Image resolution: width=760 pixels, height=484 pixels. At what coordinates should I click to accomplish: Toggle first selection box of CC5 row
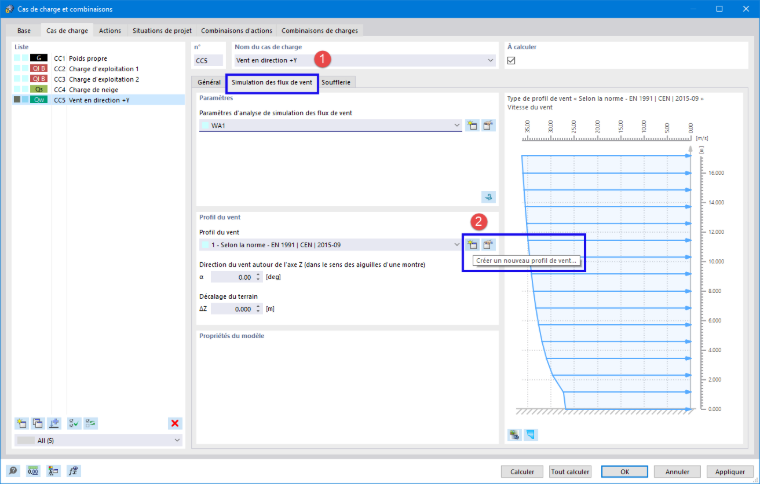point(17,99)
